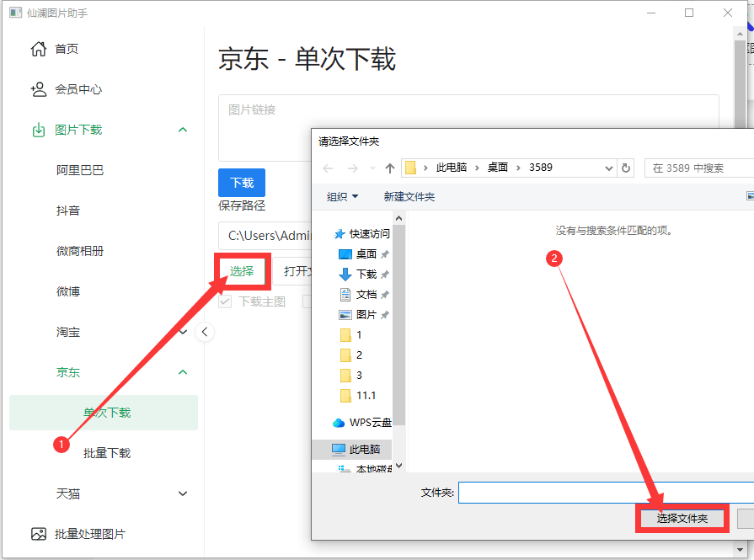Open the 抖音 menu item
Image resolution: width=754 pixels, height=560 pixels.
click(67, 211)
